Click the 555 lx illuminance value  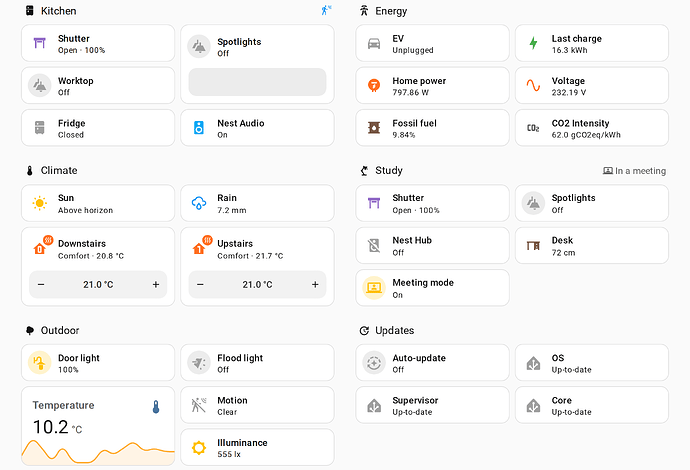click(229, 454)
